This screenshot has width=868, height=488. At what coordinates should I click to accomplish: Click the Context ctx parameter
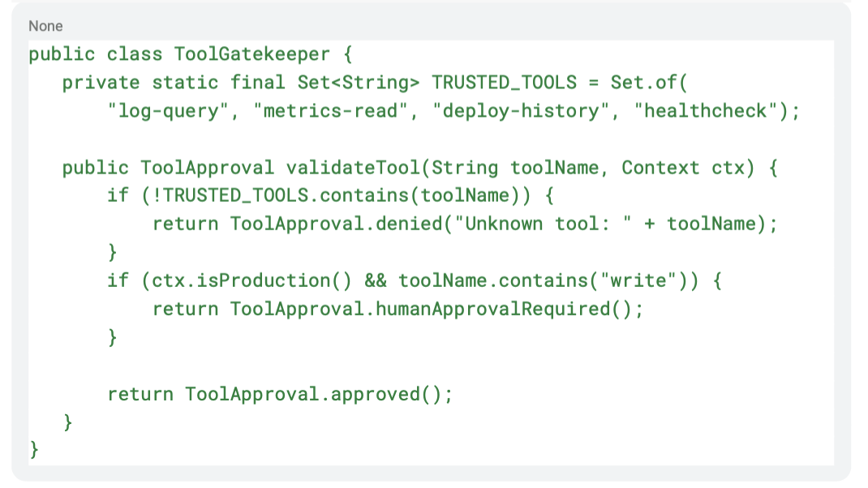pyautogui.click(x=682, y=168)
